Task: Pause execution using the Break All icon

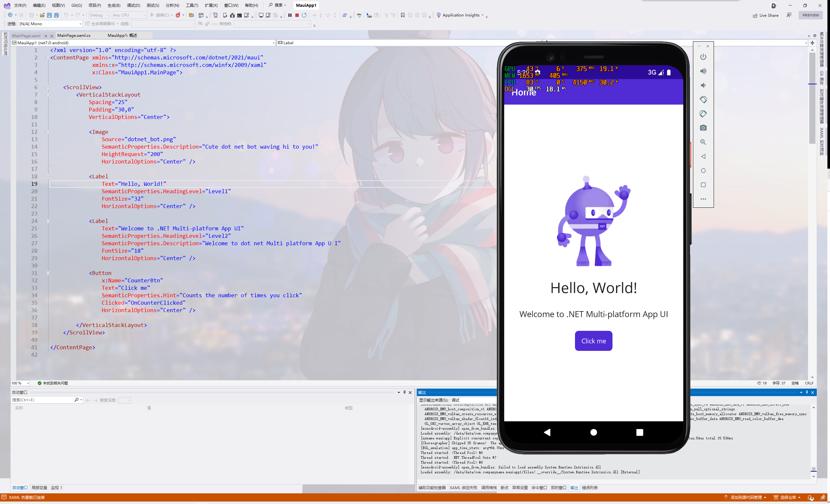Action: 289,15
